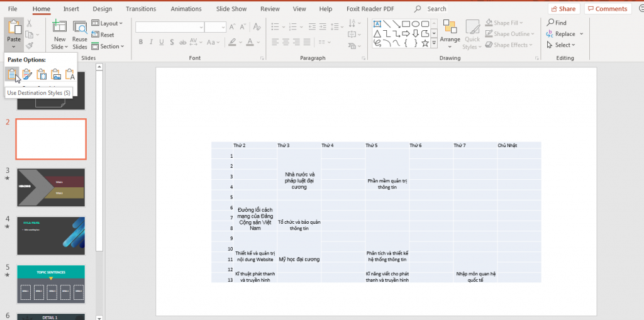Image resolution: width=644 pixels, height=320 pixels.
Task: Select Use Destination Styles paste option
Action: (x=13, y=74)
